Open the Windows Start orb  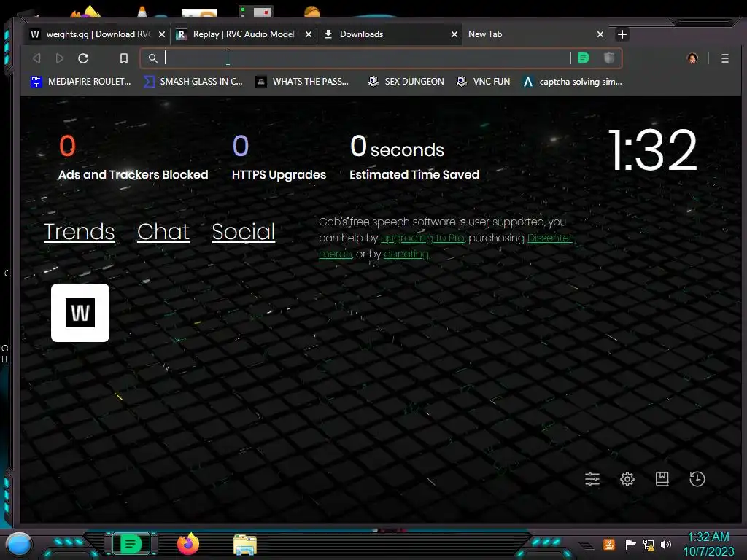tap(18, 545)
